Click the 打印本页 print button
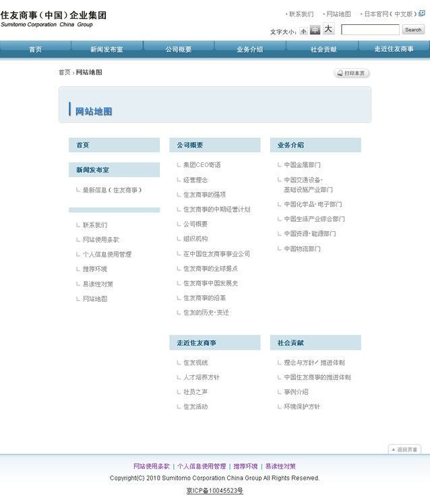The width and height of the screenshot is (430, 504). 352,73
